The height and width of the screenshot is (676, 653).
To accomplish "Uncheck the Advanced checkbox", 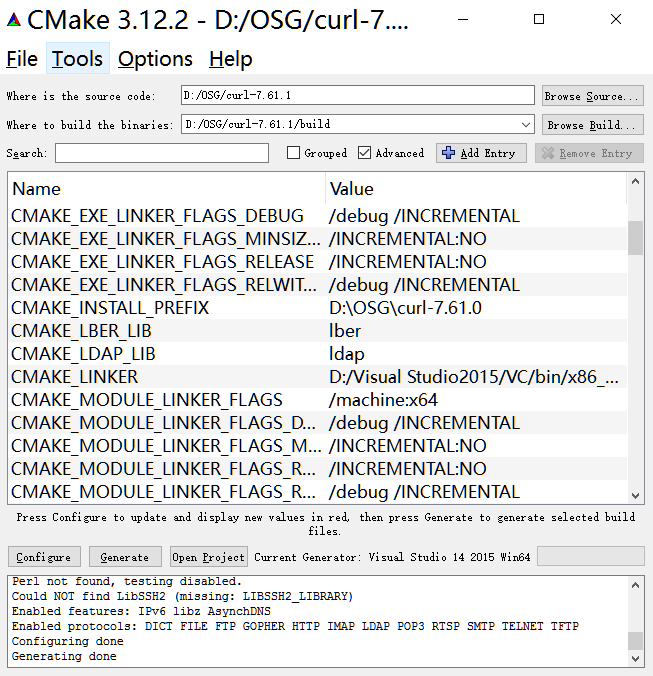I will pyautogui.click(x=364, y=153).
